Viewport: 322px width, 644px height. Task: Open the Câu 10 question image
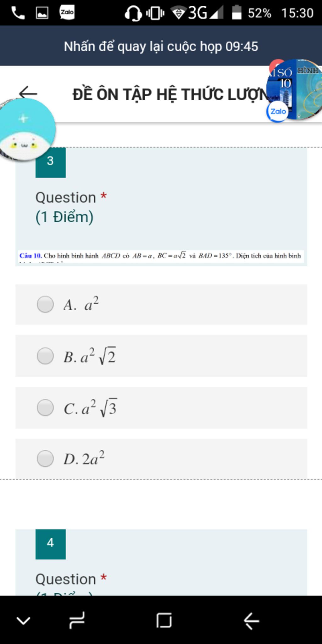point(161,256)
